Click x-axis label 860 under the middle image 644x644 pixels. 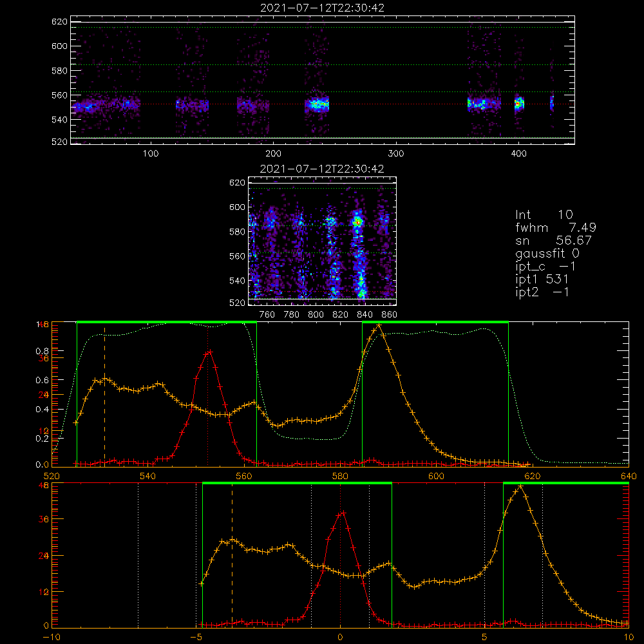(x=390, y=315)
